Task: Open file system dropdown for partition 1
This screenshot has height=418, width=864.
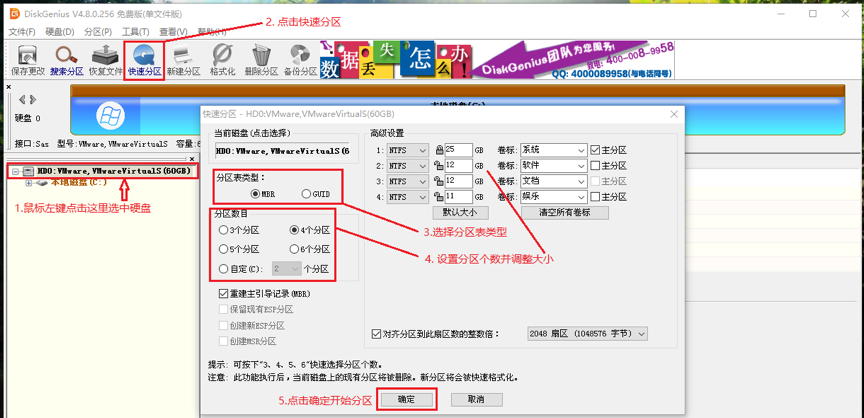Action: point(408,150)
